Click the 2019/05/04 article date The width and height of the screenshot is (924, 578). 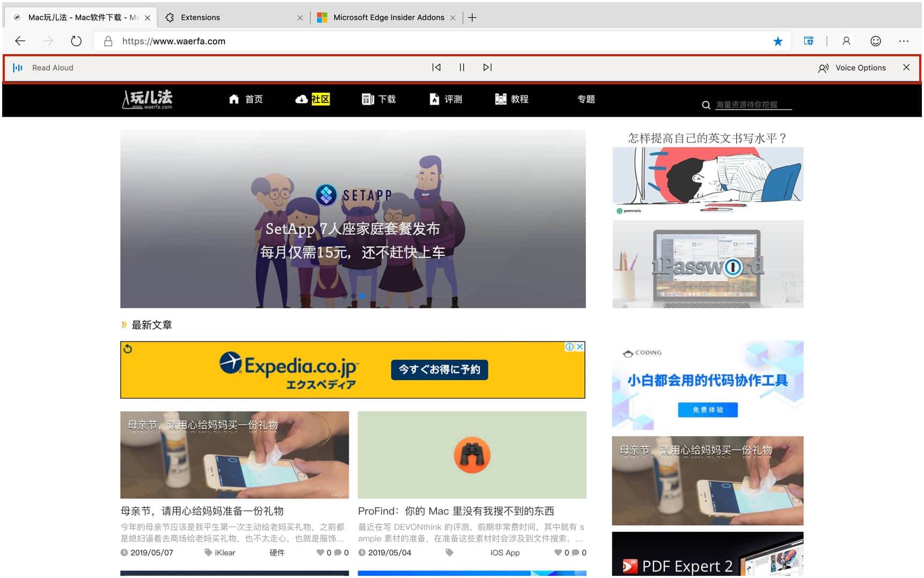pos(390,553)
